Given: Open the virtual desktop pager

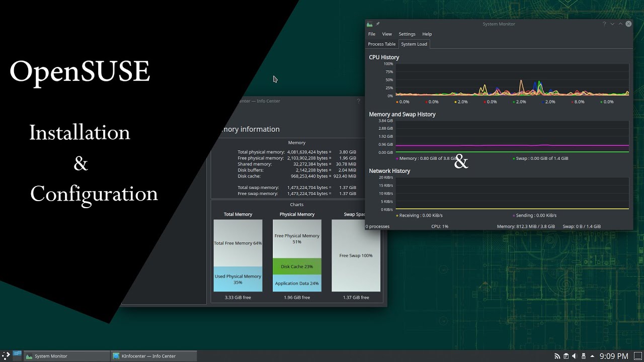Looking at the screenshot, I should [x=17, y=355].
